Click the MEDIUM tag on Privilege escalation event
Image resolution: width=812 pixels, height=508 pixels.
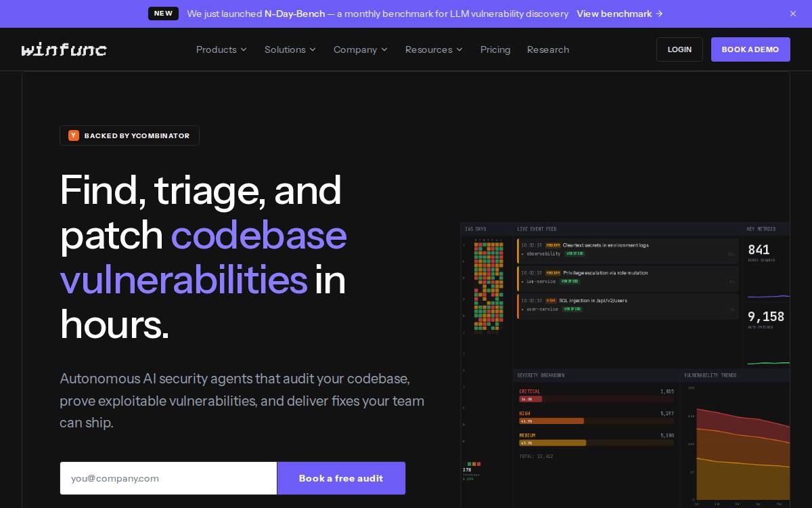tap(554, 273)
